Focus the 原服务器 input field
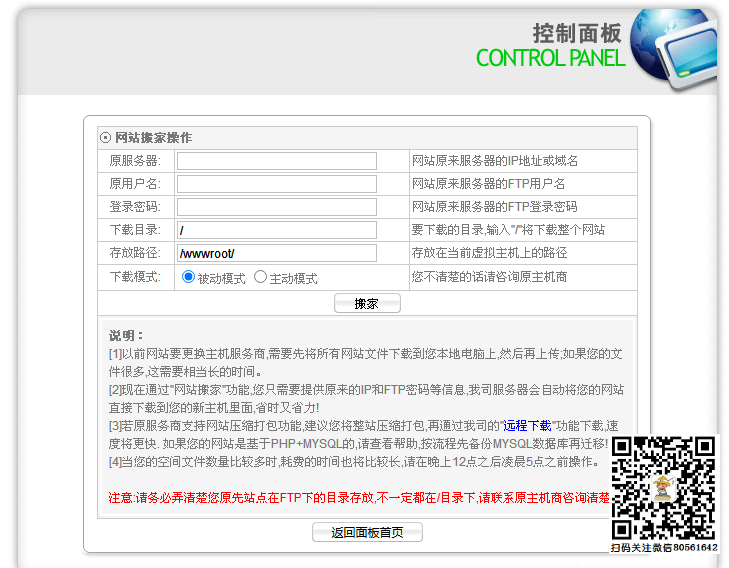 tap(277, 161)
